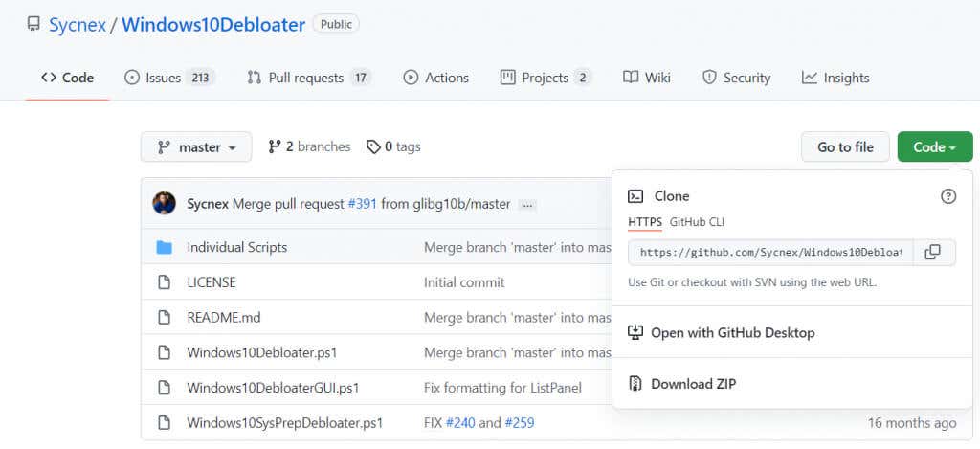Click the ZIP file icon
The width and height of the screenshot is (980, 449).
point(635,384)
